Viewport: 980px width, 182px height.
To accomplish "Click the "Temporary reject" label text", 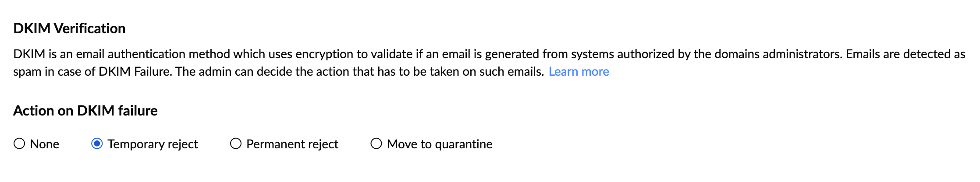I will [x=153, y=144].
